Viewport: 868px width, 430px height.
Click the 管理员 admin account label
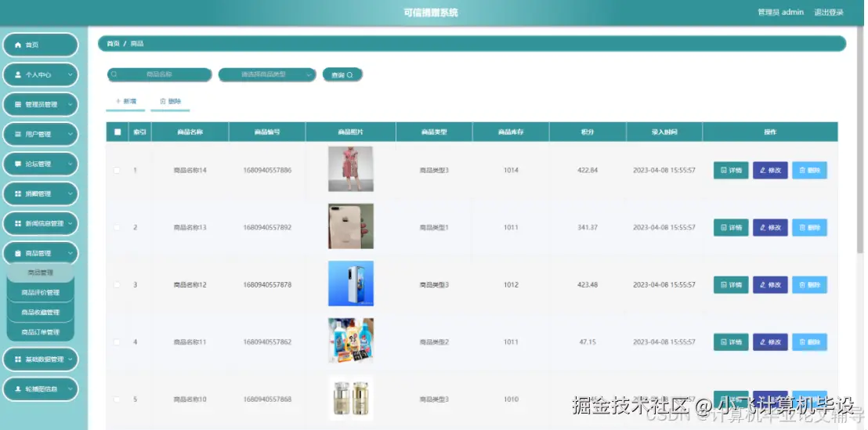click(x=780, y=13)
